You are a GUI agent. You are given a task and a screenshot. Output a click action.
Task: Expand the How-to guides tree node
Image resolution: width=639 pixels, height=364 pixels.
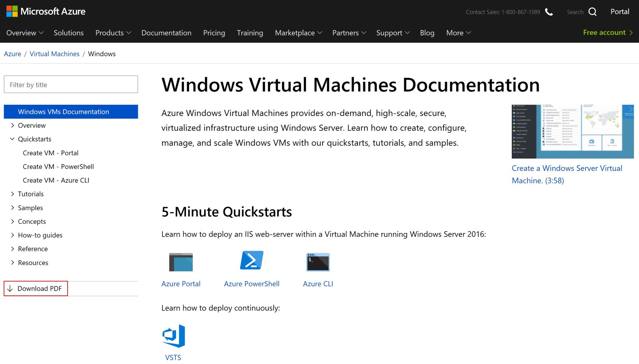(12, 235)
